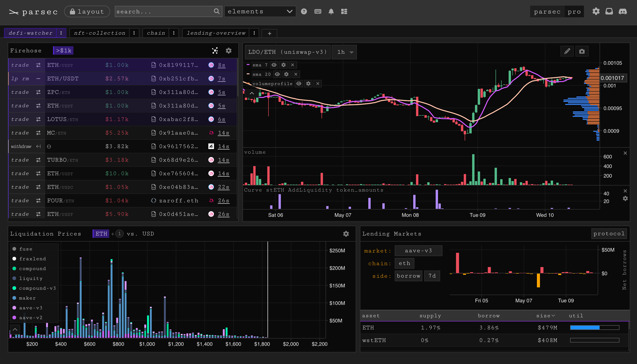The width and height of the screenshot is (637, 364).
Task: Open the Liquidation Prices settings gear
Action: (x=346, y=234)
